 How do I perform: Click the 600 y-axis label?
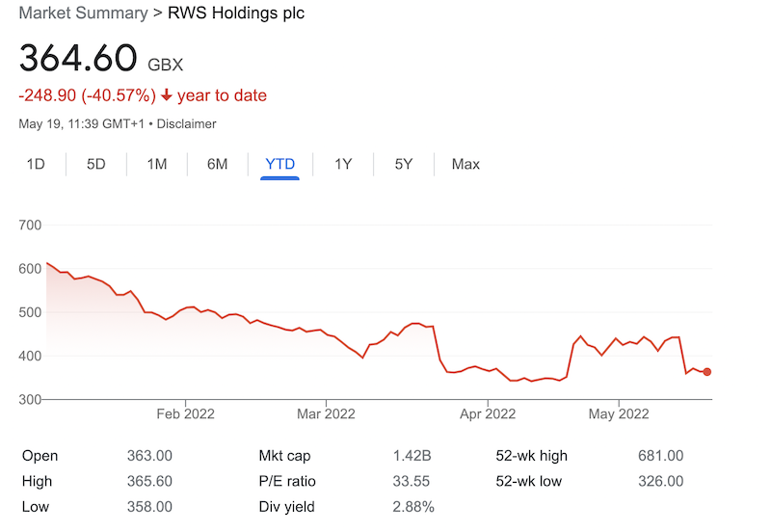click(30, 269)
